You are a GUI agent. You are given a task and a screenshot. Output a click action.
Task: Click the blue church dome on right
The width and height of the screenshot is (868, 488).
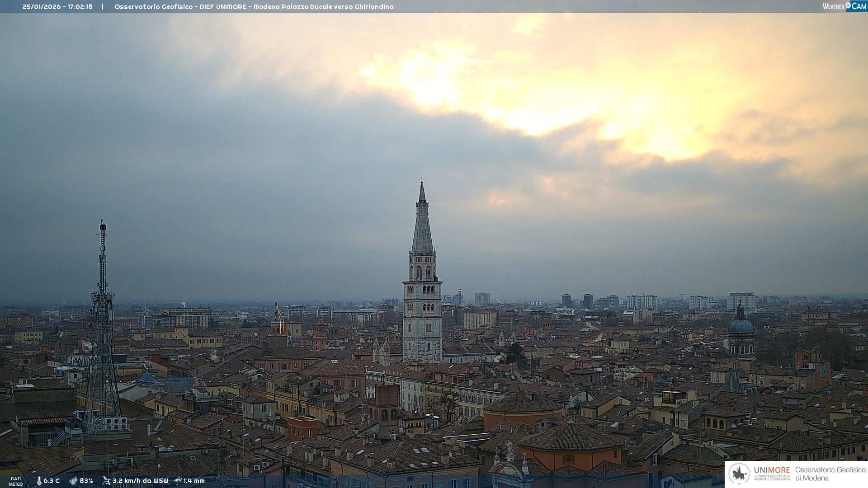(741, 325)
